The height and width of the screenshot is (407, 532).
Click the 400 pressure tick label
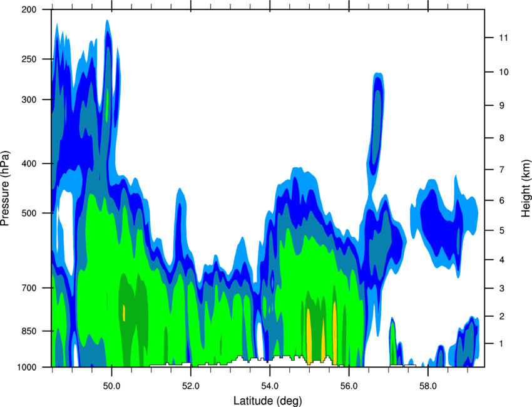point(29,163)
